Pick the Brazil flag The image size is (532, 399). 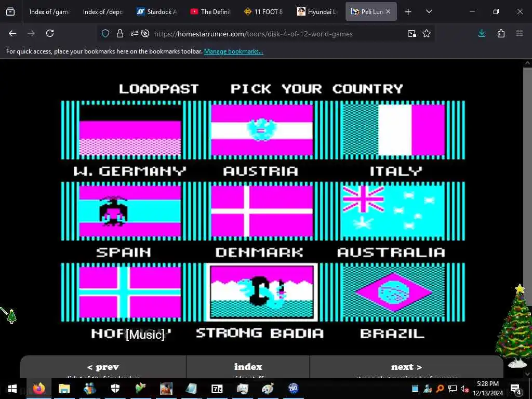pos(393,292)
